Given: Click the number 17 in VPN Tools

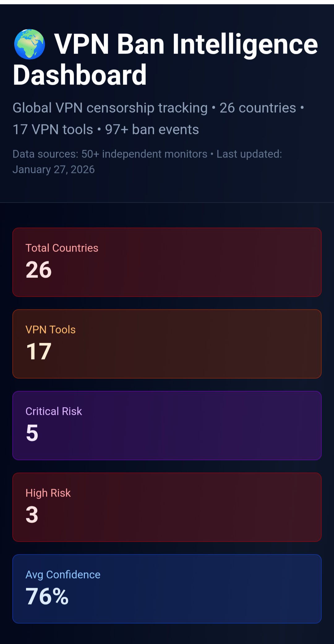Looking at the screenshot, I should [x=39, y=351].
